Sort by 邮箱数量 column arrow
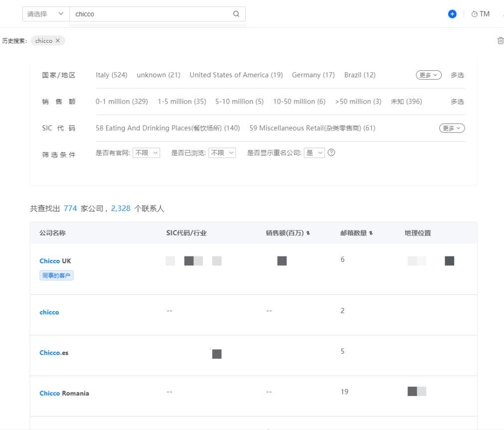The width and height of the screenshot is (504, 430). pos(370,233)
